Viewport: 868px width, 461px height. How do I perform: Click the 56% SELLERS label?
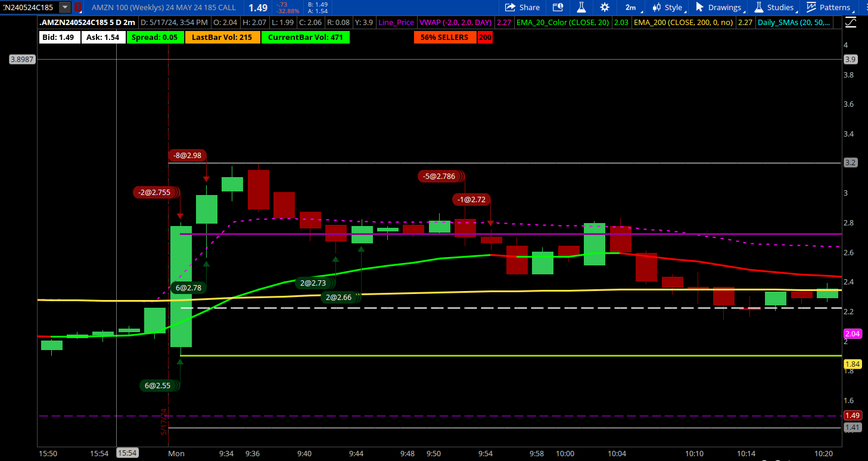[445, 37]
